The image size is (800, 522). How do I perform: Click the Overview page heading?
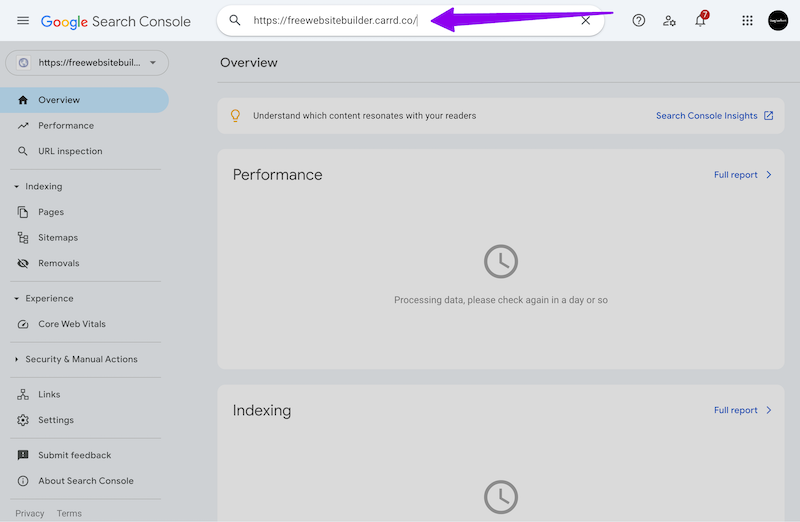pyautogui.click(x=249, y=63)
